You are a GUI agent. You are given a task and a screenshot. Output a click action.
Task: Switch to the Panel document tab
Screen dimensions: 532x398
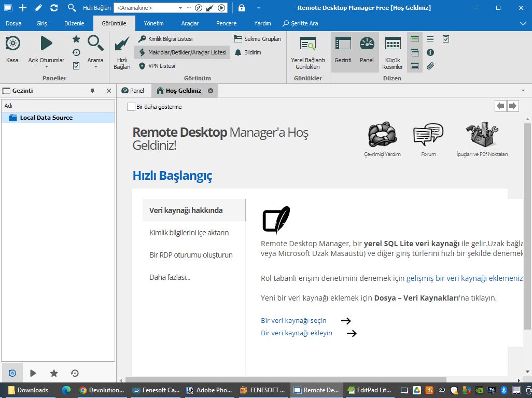(133, 91)
